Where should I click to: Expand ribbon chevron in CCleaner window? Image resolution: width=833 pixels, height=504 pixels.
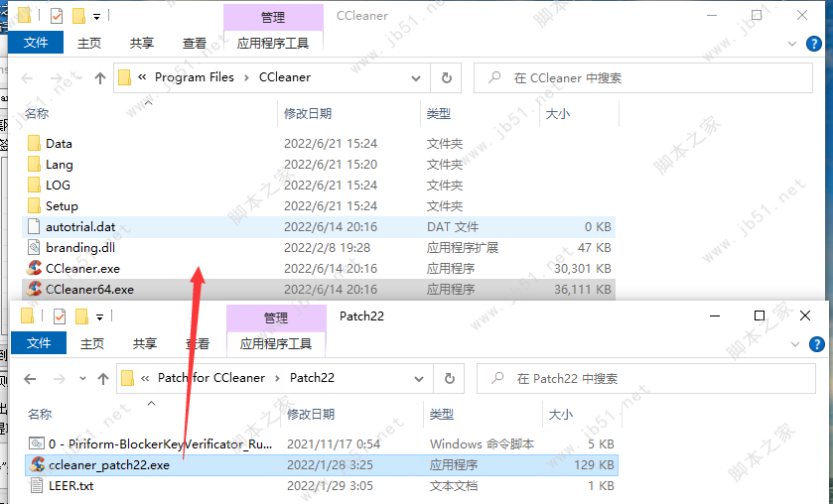point(791,44)
